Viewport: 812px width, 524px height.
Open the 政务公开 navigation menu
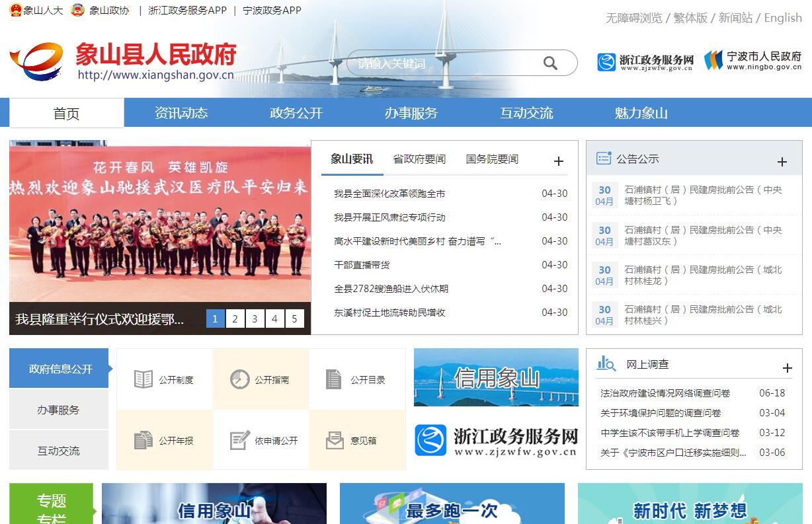click(x=296, y=113)
